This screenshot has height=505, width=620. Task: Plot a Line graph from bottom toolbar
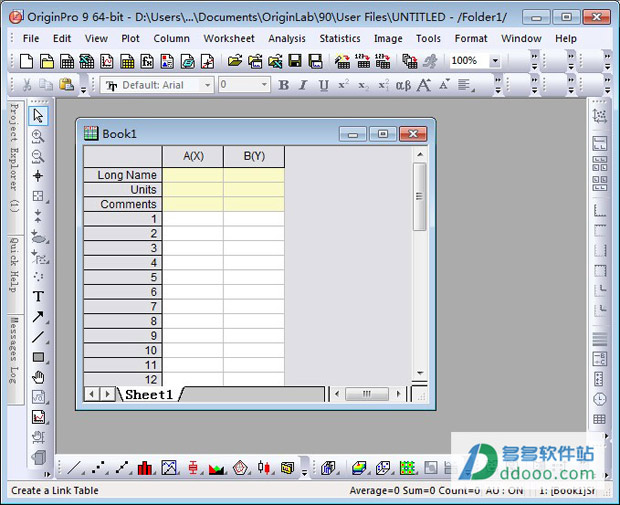click(x=74, y=468)
